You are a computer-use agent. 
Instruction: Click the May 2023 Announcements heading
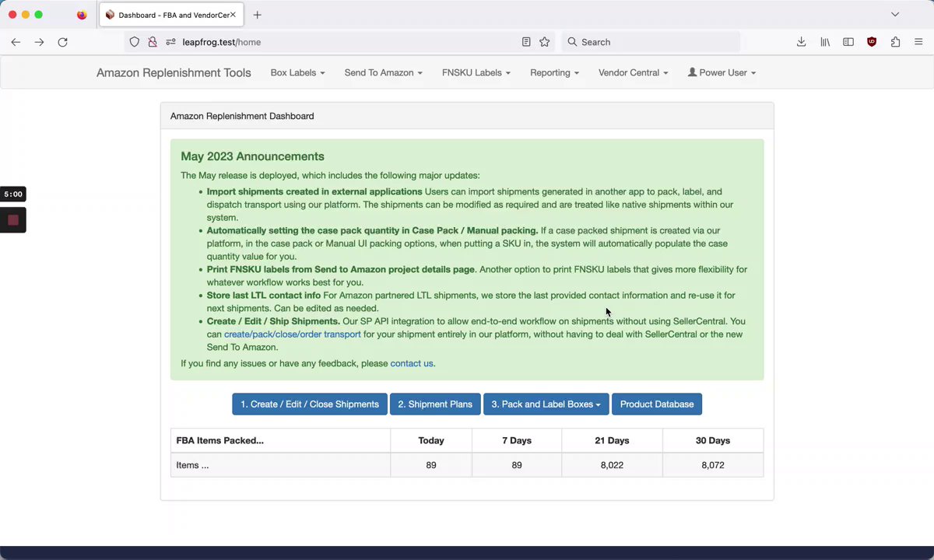pyautogui.click(x=252, y=156)
